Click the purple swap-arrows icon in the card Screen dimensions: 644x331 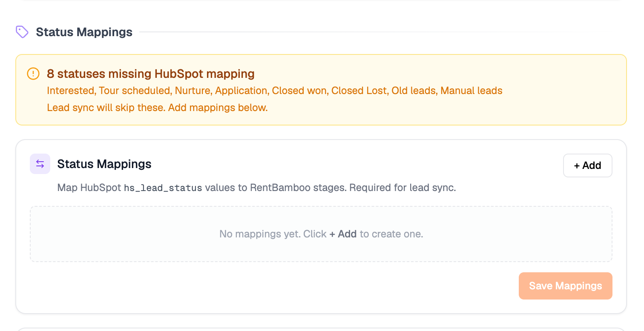coord(40,164)
